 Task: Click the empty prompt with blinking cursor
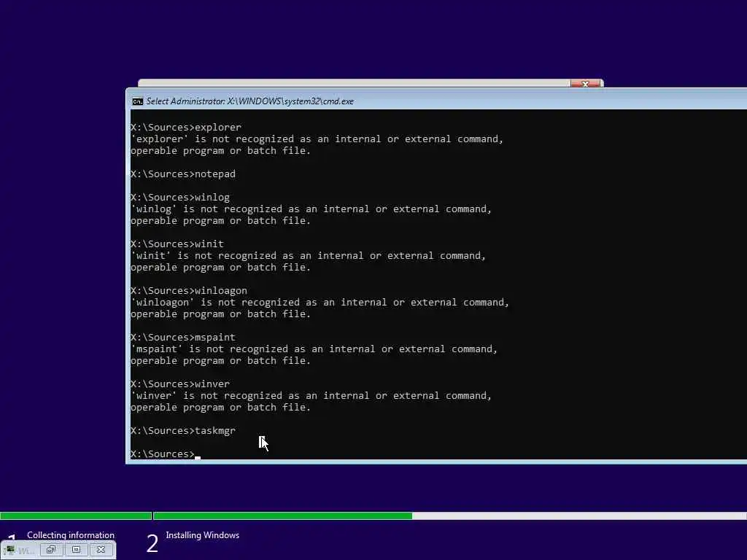coord(166,454)
